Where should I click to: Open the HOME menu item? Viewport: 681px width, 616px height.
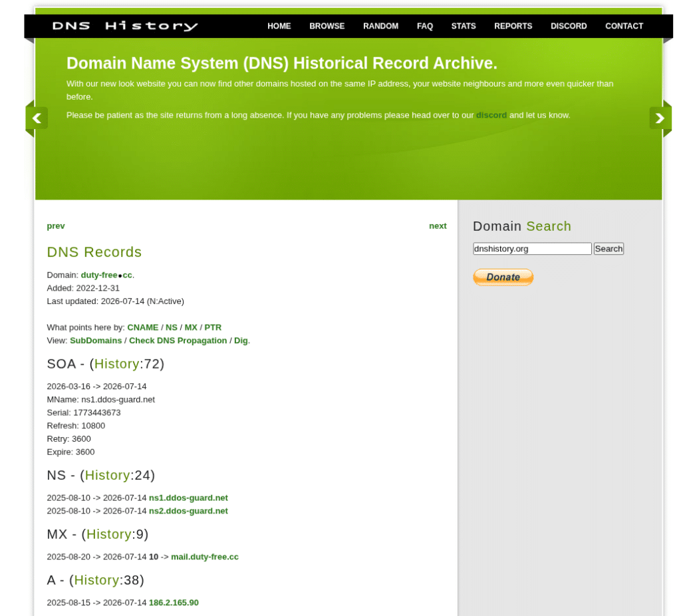[x=279, y=26]
